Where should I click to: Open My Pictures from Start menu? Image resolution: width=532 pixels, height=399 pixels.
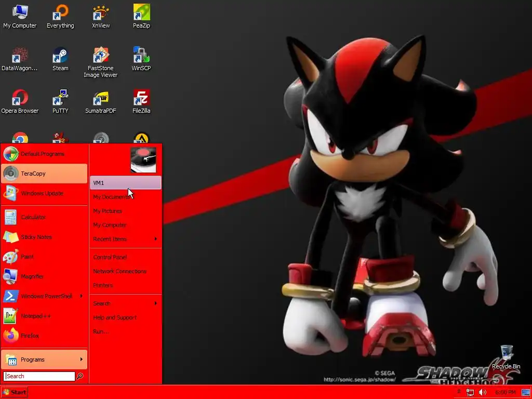(126, 211)
